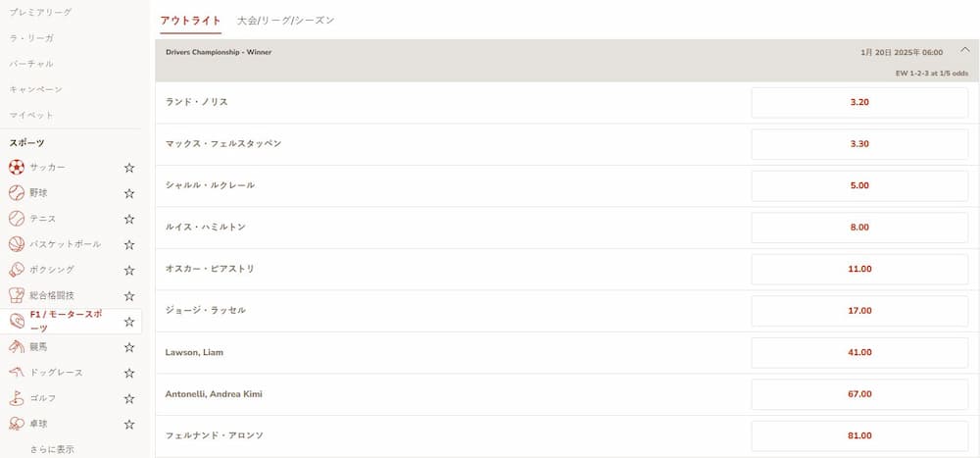Toggle favorite star for F1 / モータースポーツ

point(128,322)
